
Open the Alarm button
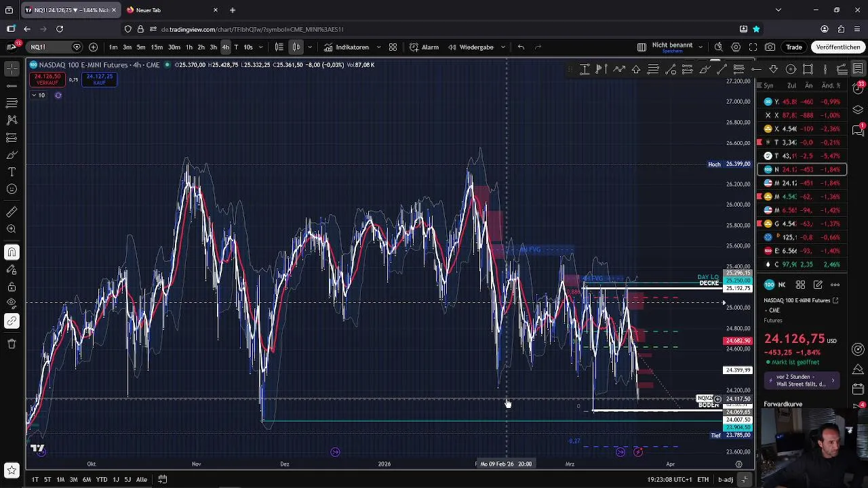425,47
